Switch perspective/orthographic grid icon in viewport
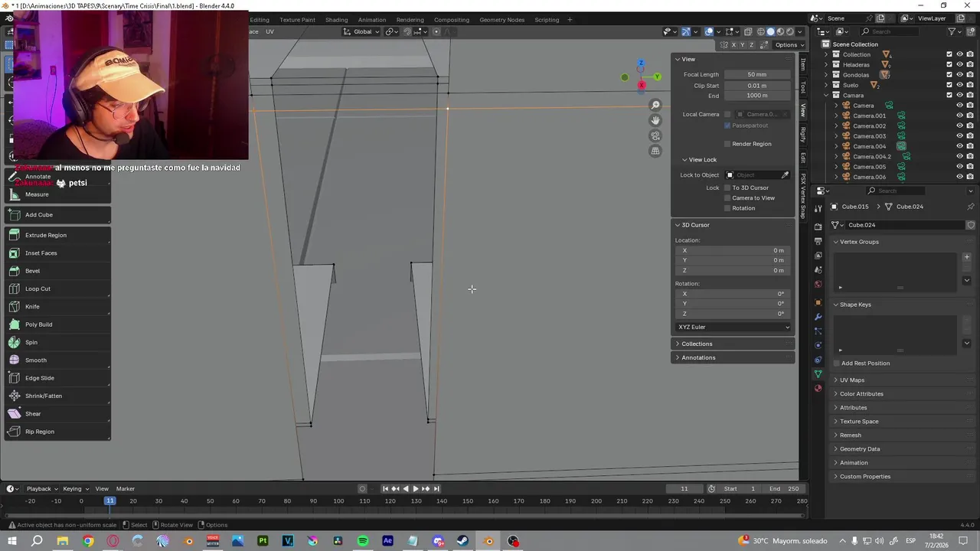The image size is (980, 551). [655, 151]
